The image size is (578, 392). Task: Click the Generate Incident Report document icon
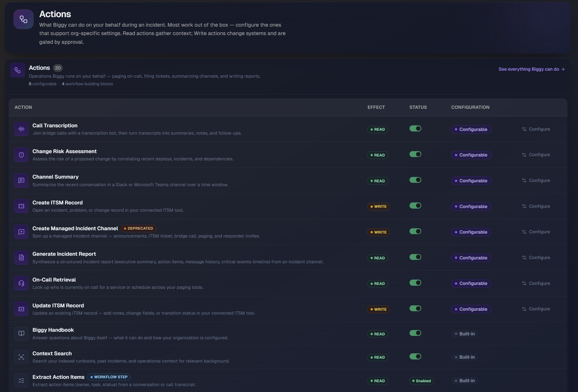pyautogui.click(x=21, y=257)
